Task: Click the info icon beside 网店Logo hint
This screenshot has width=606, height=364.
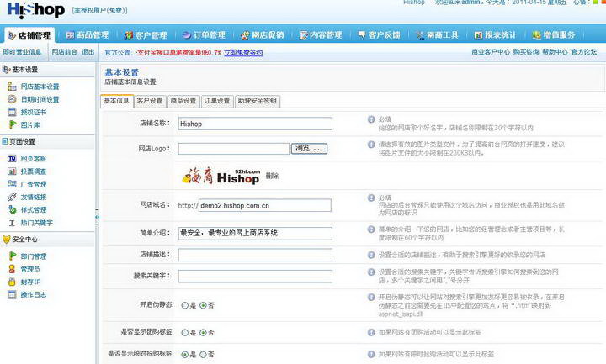Action: pos(371,145)
